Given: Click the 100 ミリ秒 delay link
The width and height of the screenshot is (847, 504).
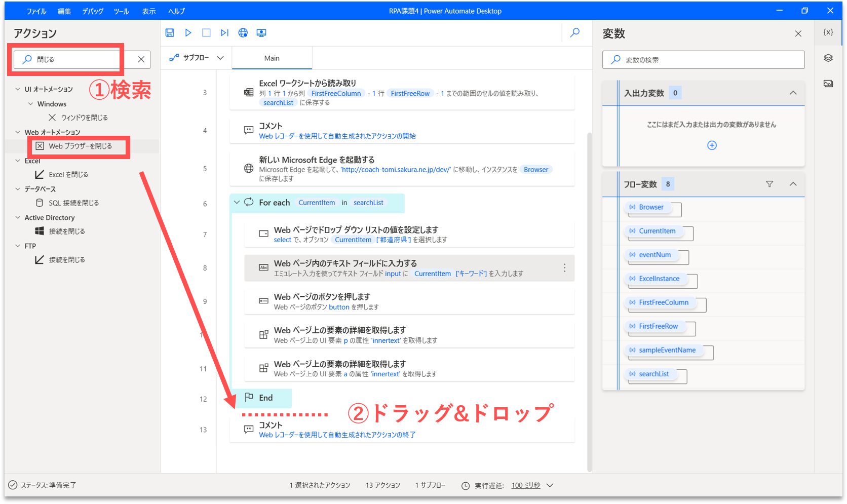Looking at the screenshot, I should tap(526, 485).
